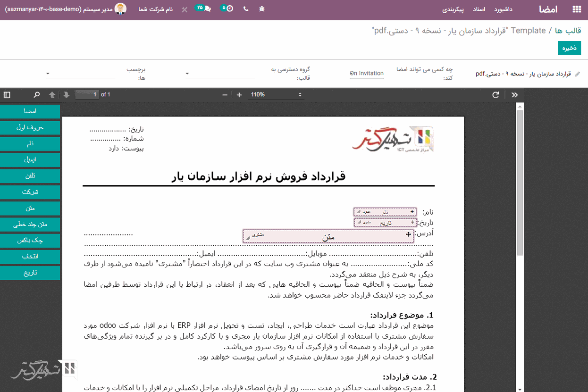Open the bug debug menu icon
Viewport: 588px width, 392px height.
(x=262, y=9)
